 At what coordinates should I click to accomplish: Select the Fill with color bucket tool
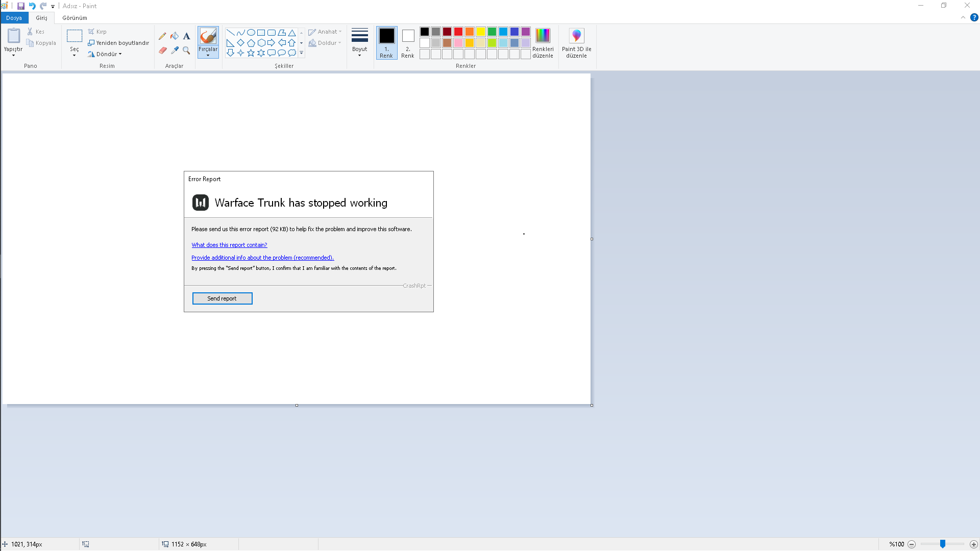click(x=175, y=36)
